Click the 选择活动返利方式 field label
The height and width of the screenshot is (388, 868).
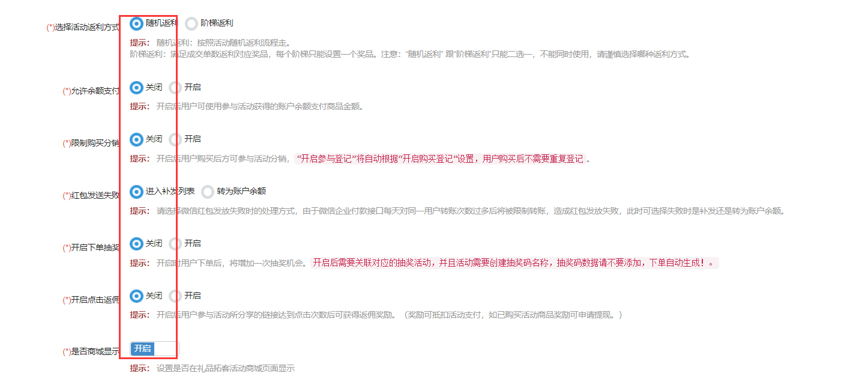pyautogui.click(x=83, y=28)
